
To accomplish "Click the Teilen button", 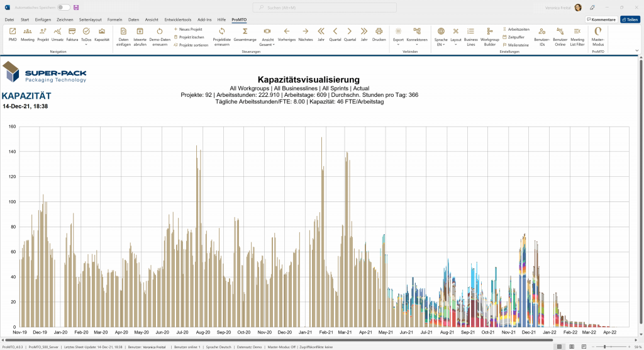I will (631, 20).
